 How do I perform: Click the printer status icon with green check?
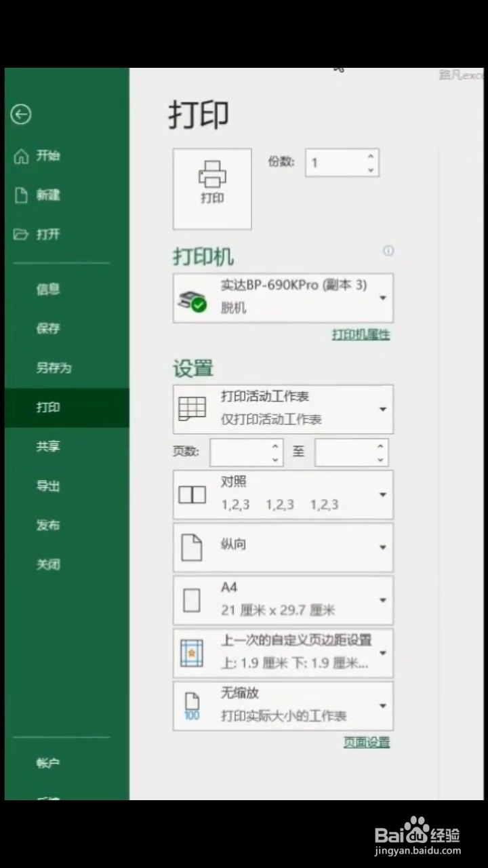[x=192, y=302]
